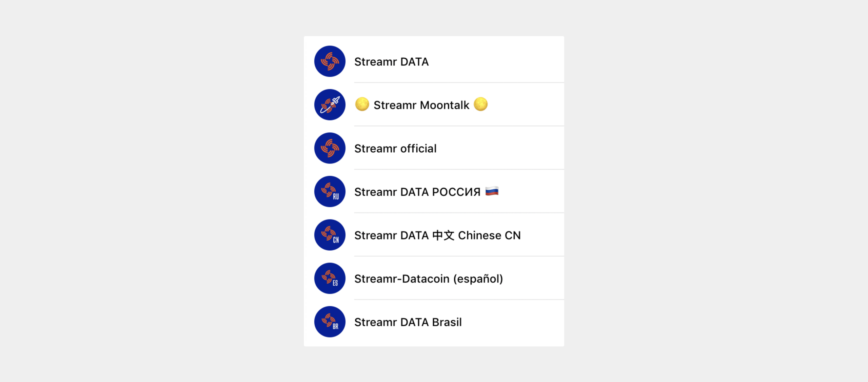868x382 pixels.
Task: Click the Russian flag emoji
Action: coord(492,191)
